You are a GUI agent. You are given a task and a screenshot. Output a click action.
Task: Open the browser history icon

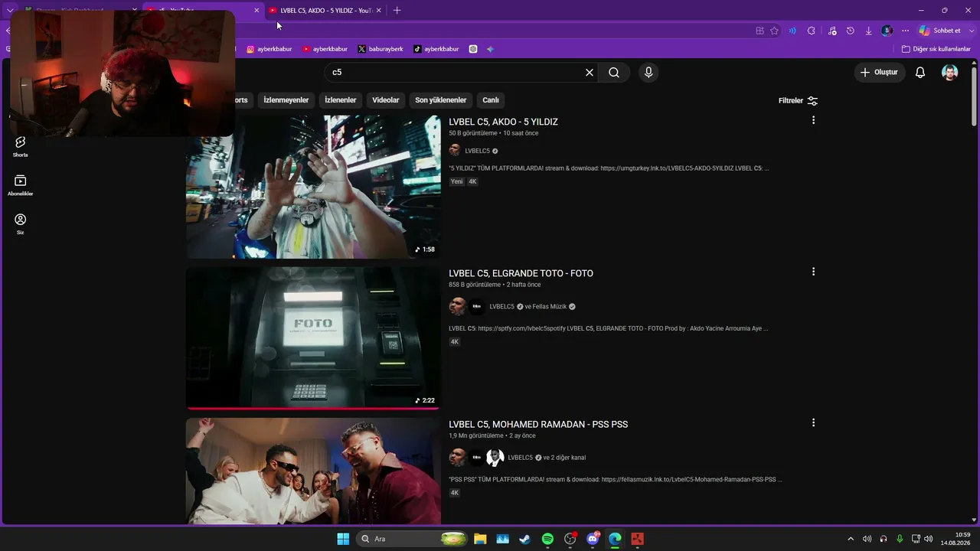[850, 31]
